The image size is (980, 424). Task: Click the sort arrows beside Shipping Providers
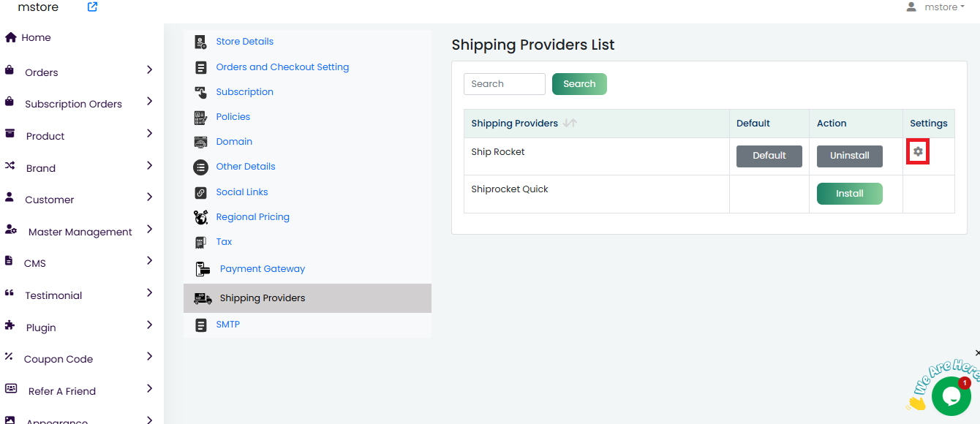(570, 123)
